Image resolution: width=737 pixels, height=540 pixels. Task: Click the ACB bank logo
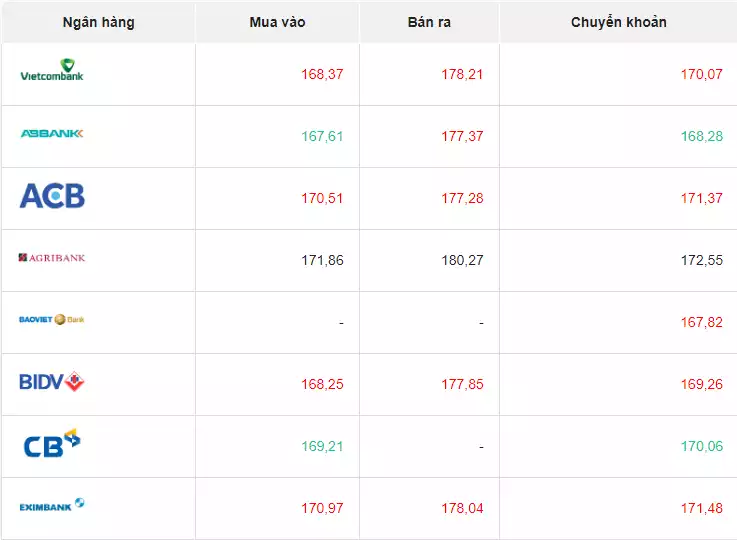[52, 196]
